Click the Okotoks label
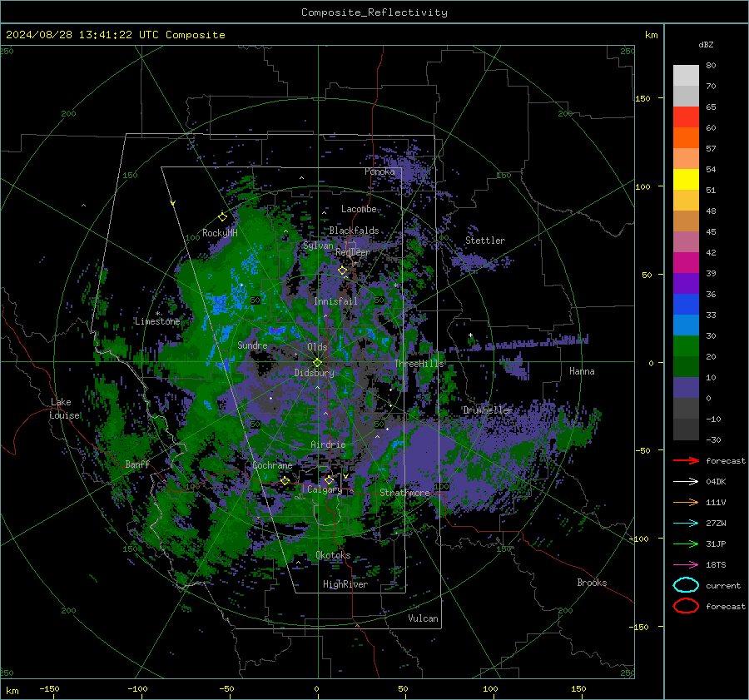 pyautogui.click(x=333, y=555)
